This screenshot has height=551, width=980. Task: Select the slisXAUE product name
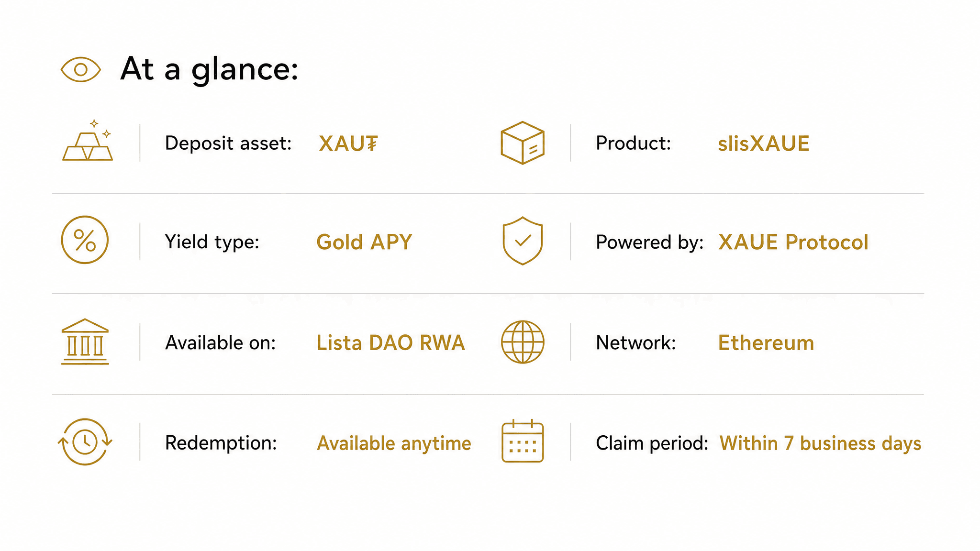[763, 143]
